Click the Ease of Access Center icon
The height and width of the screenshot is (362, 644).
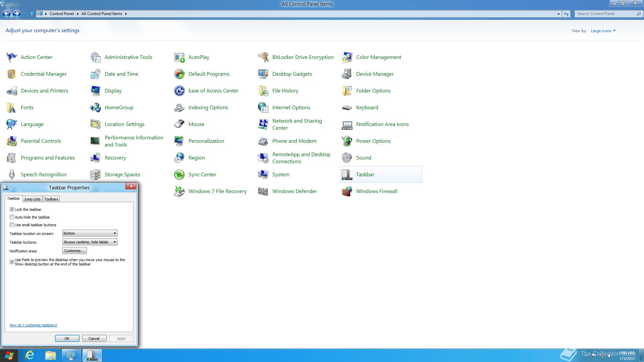(179, 91)
